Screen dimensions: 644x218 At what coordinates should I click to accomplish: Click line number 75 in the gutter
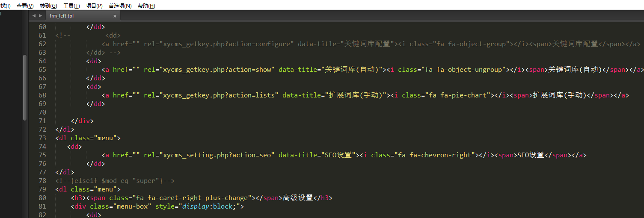pos(42,155)
